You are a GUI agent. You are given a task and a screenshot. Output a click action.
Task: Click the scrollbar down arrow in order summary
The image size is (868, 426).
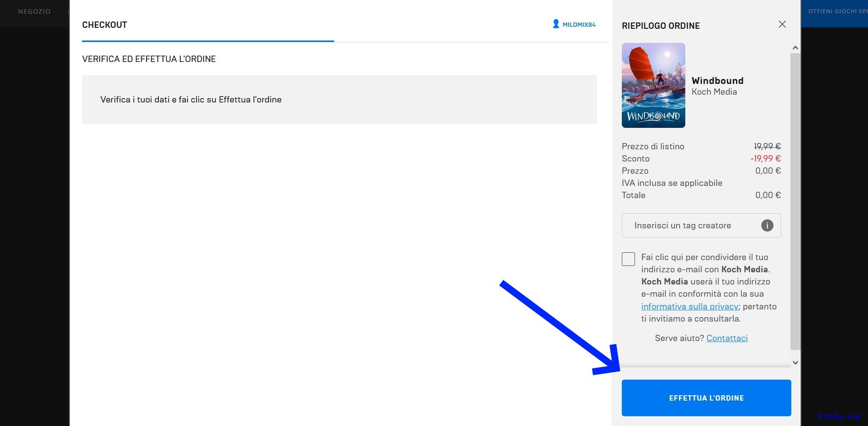(x=795, y=363)
